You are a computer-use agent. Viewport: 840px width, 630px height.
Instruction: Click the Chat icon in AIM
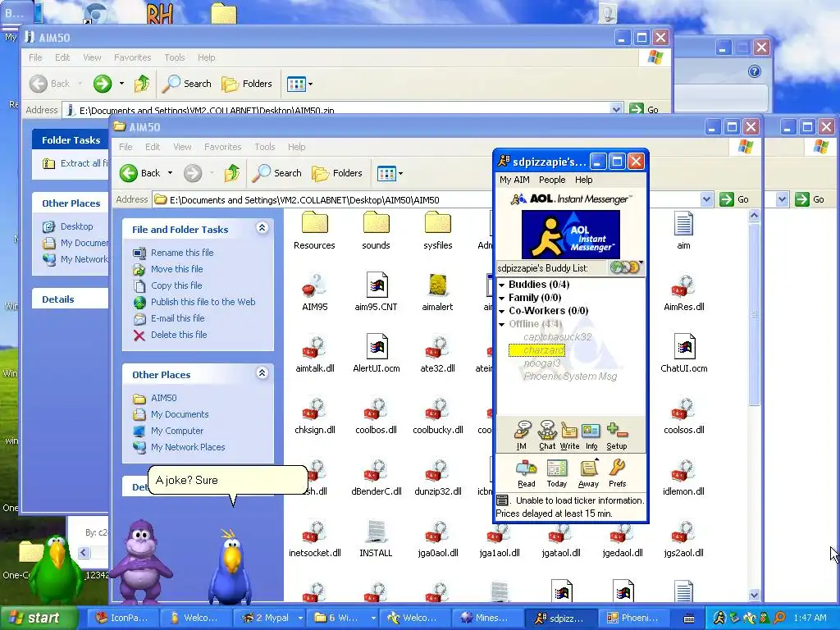pyautogui.click(x=547, y=435)
